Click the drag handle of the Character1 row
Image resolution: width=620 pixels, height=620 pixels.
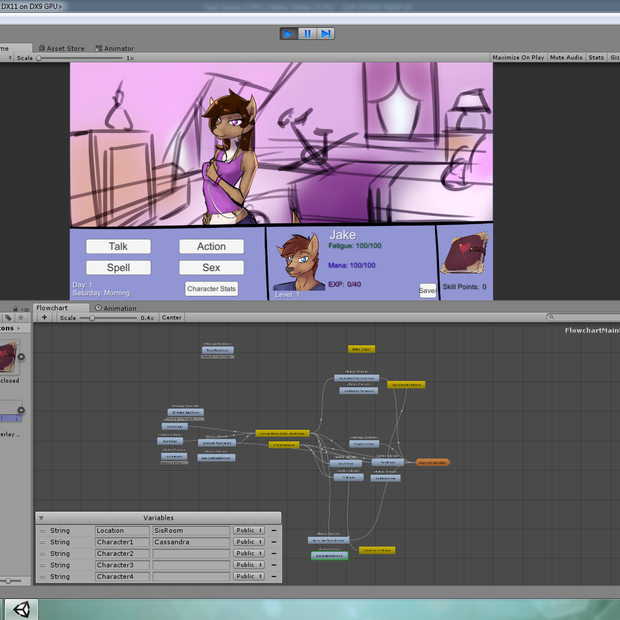tap(42, 542)
